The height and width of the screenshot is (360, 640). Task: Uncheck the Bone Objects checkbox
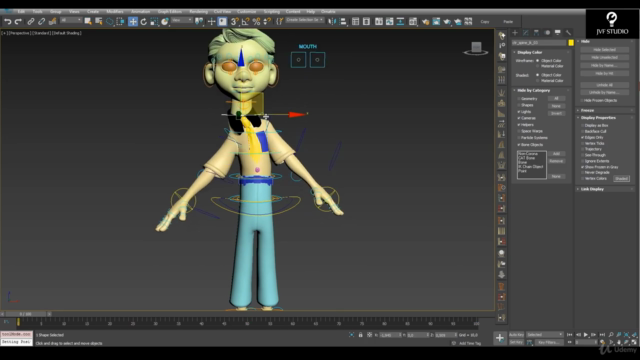tap(519, 144)
